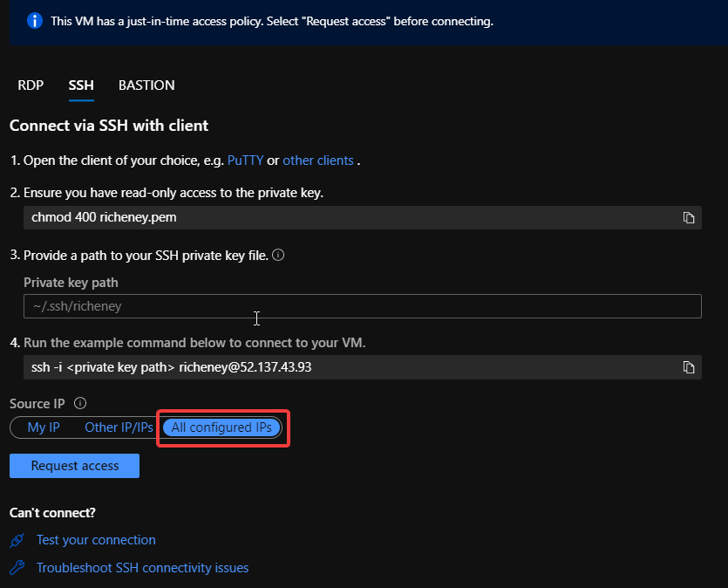Open the SSH tab
The width and height of the screenshot is (728, 588).
(81, 85)
